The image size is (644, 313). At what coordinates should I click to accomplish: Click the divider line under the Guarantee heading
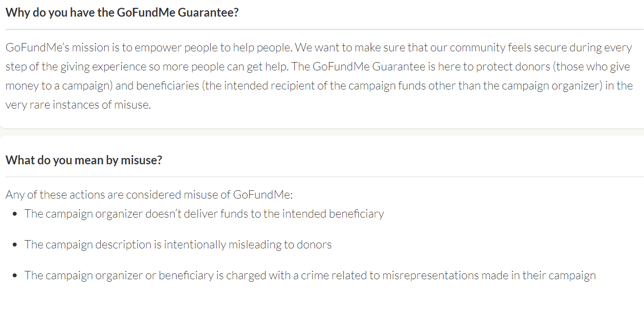coord(325,29)
